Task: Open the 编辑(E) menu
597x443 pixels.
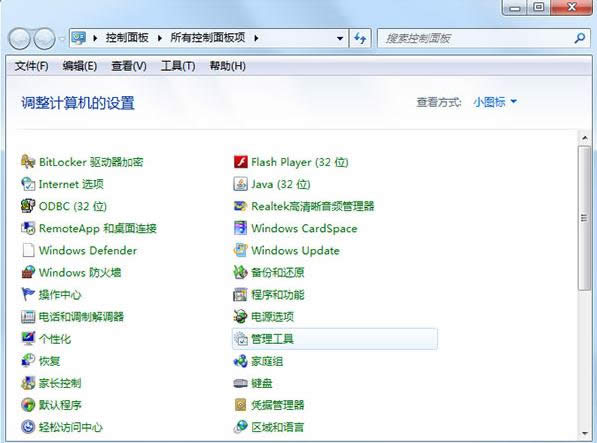Action: pyautogui.click(x=80, y=66)
